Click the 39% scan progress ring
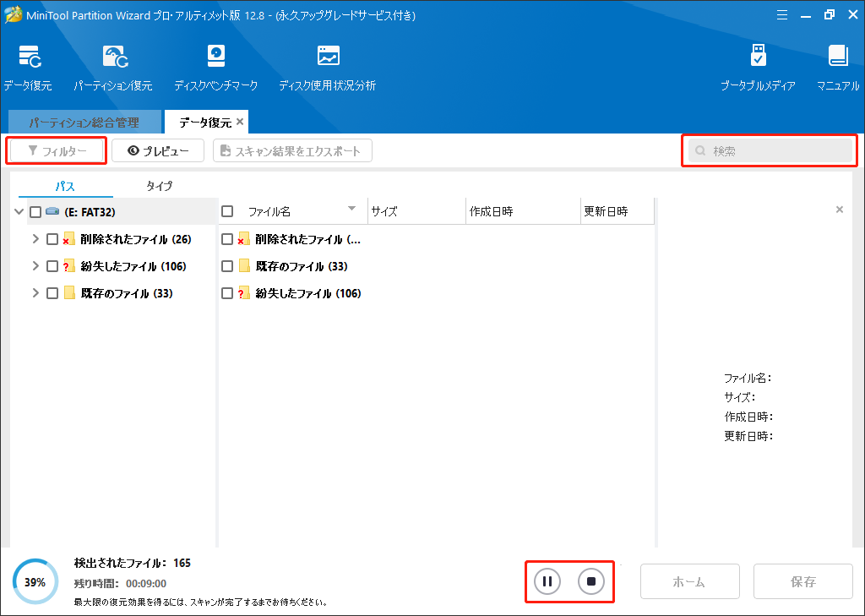865x616 pixels. click(35, 581)
